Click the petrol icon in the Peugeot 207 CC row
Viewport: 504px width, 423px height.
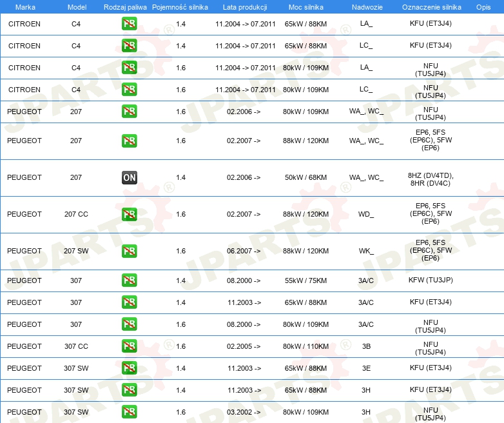129,214
